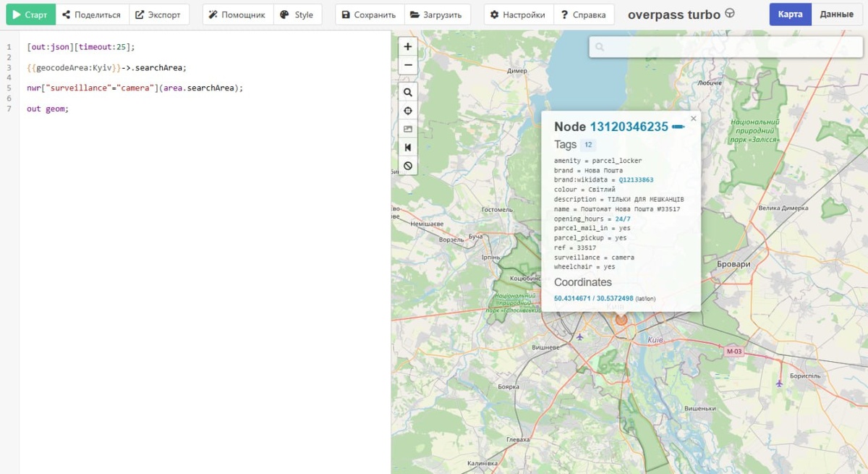The image size is (868, 474).
Task: Click the Бровари label on map
Action: pyautogui.click(x=733, y=265)
